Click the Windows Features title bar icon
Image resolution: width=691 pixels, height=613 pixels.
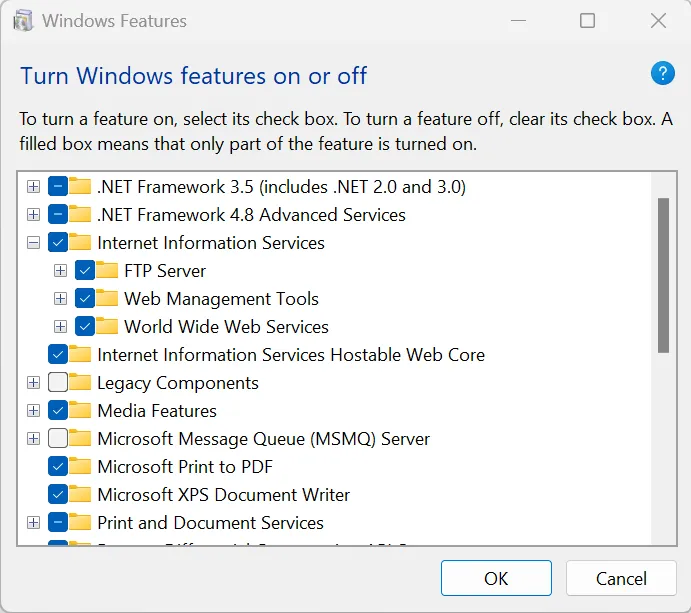click(22, 20)
